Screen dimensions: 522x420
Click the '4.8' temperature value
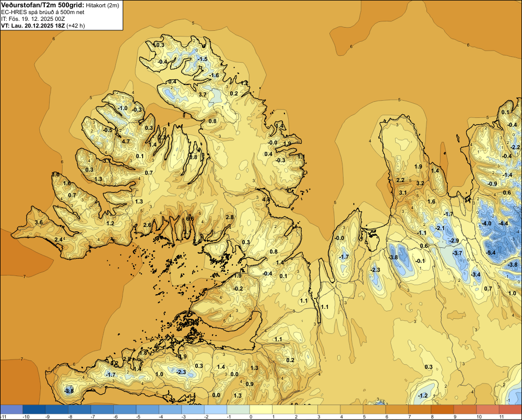tap(266, 199)
